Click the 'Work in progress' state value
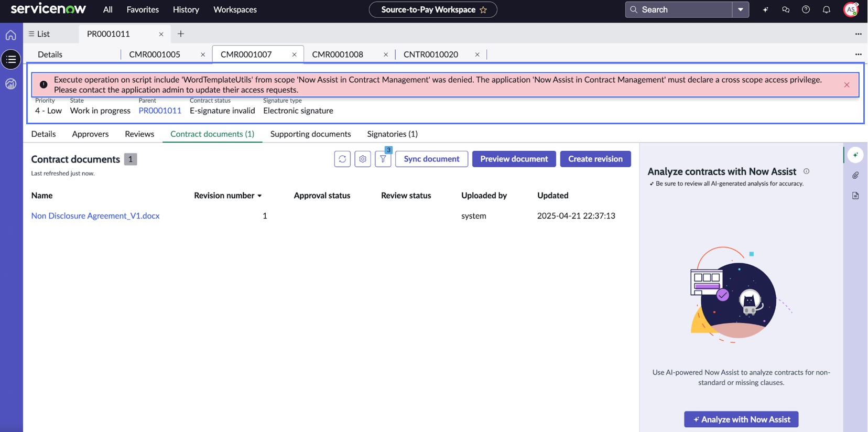868x432 pixels. [100, 111]
